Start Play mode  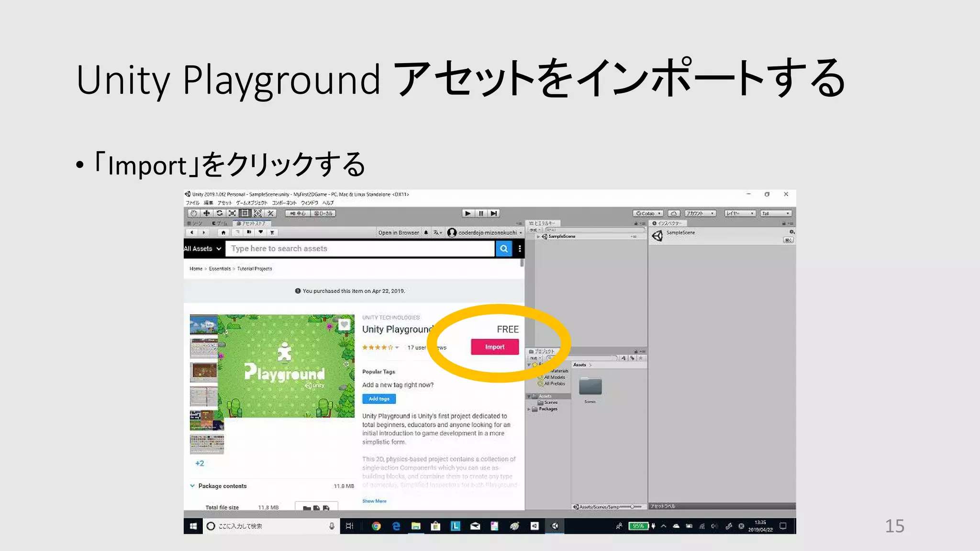point(468,213)
